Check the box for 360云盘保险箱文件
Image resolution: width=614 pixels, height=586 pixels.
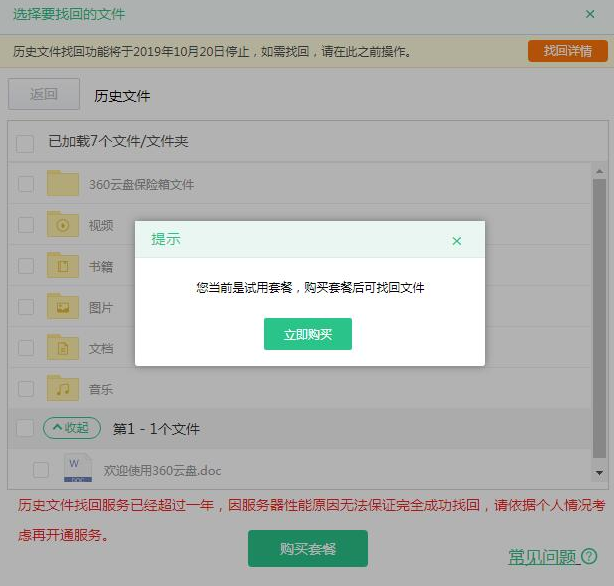(x=26, y=184)
